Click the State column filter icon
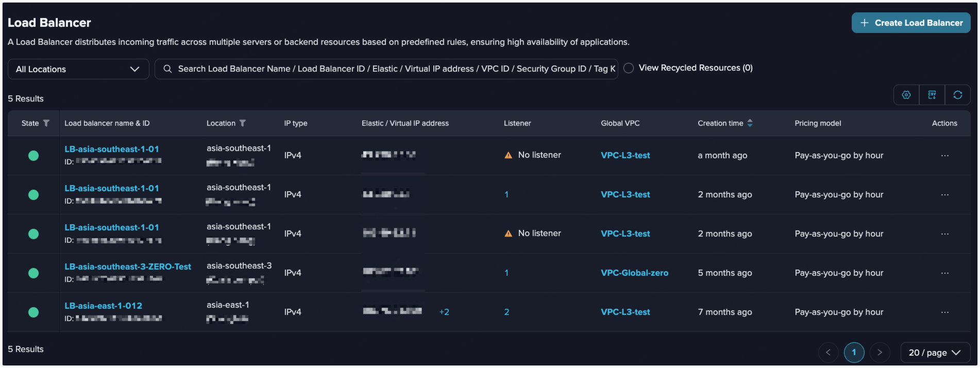This screenshot has height=368, width=980. (46, 123)
